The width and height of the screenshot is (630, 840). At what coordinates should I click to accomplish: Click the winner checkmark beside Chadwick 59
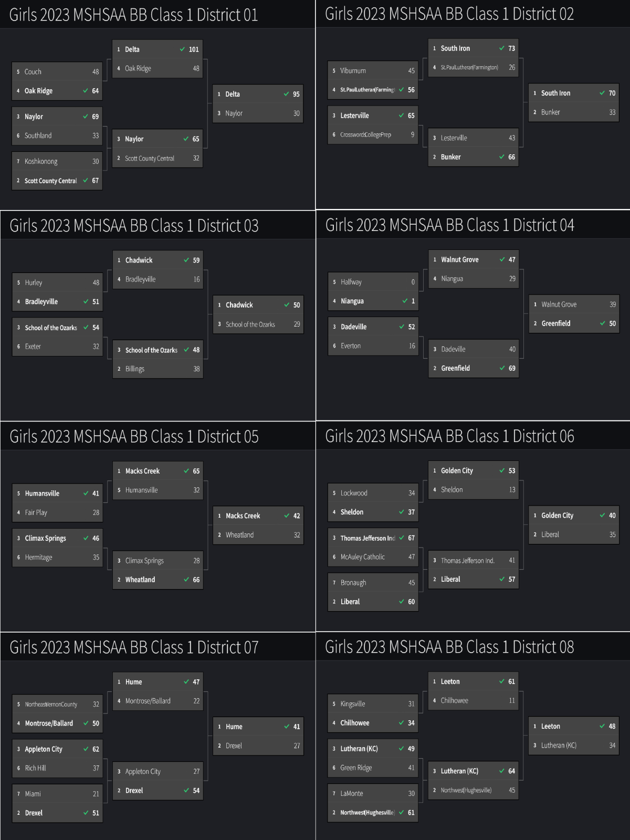186,260
